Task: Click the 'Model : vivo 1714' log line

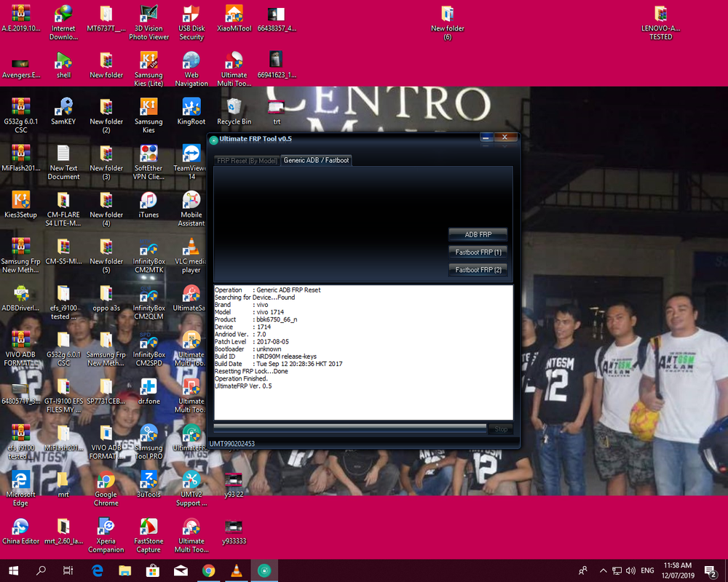Action: coord(249,312)
